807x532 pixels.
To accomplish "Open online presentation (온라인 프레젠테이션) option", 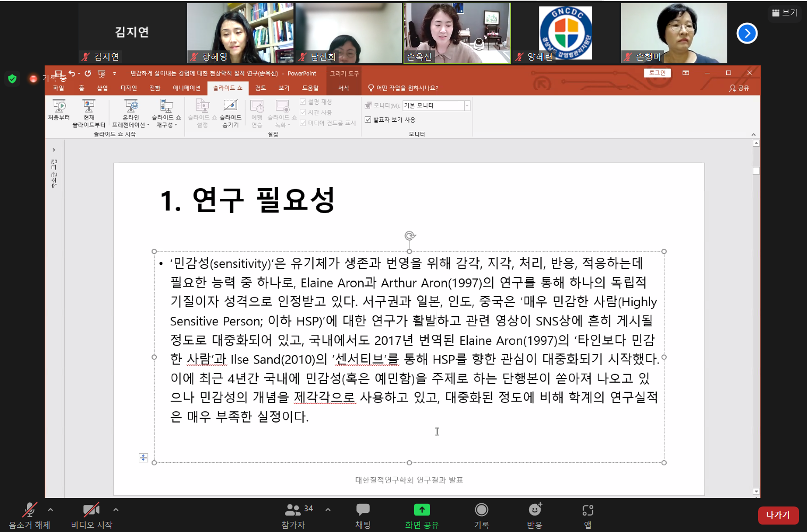I will pyautogui.click(x=131, y=113).
